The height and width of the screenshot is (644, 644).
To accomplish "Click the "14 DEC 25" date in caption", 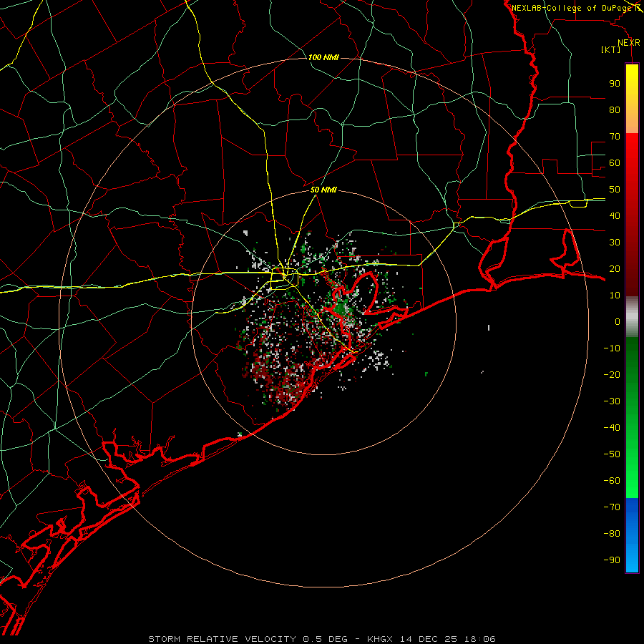I will [429, 639].
